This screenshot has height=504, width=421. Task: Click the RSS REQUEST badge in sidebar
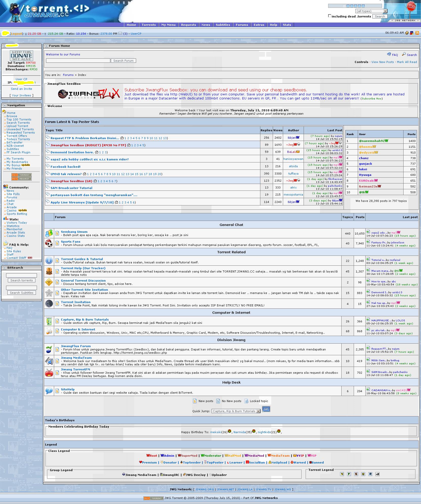coord(21,179)
